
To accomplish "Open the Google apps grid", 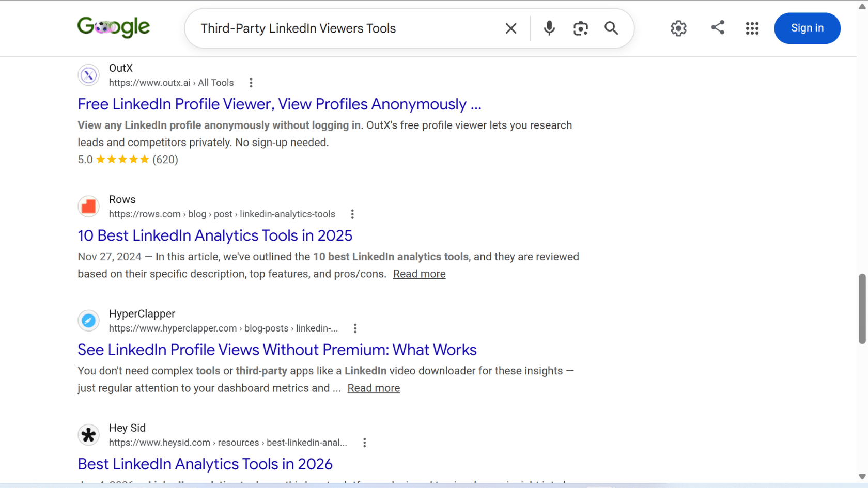I will [752, 28].
